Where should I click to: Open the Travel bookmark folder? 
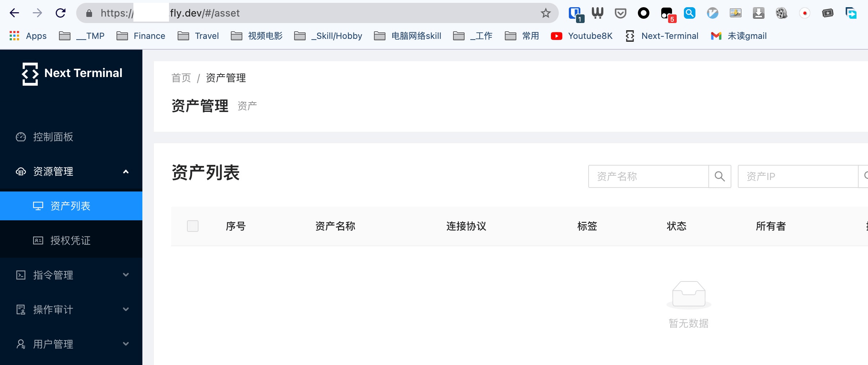point(198,36)
